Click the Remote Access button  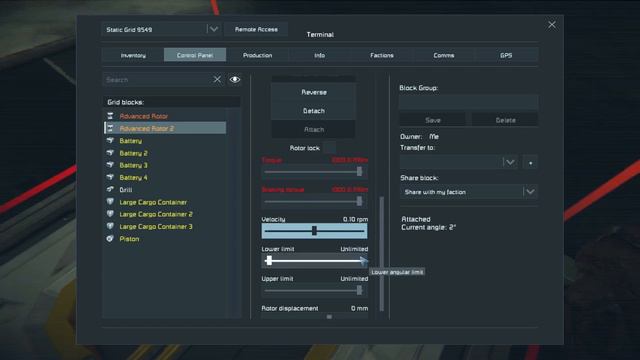coord(256,29)
